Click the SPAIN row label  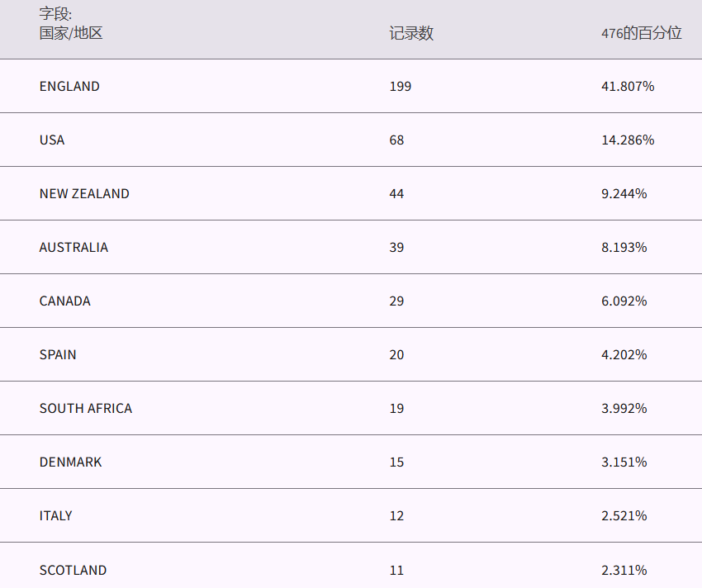tap(58, 354)
